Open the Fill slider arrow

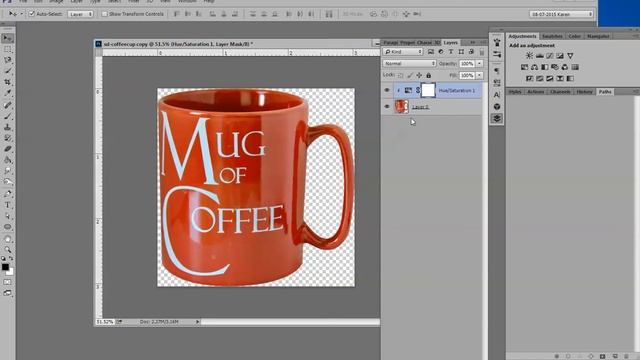click(480, 76)
